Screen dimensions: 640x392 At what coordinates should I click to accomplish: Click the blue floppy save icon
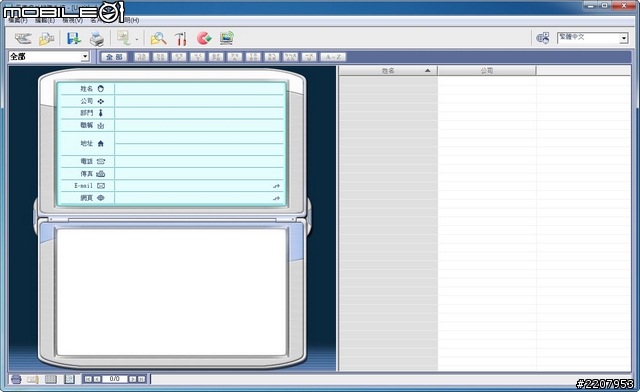[74, 38]
